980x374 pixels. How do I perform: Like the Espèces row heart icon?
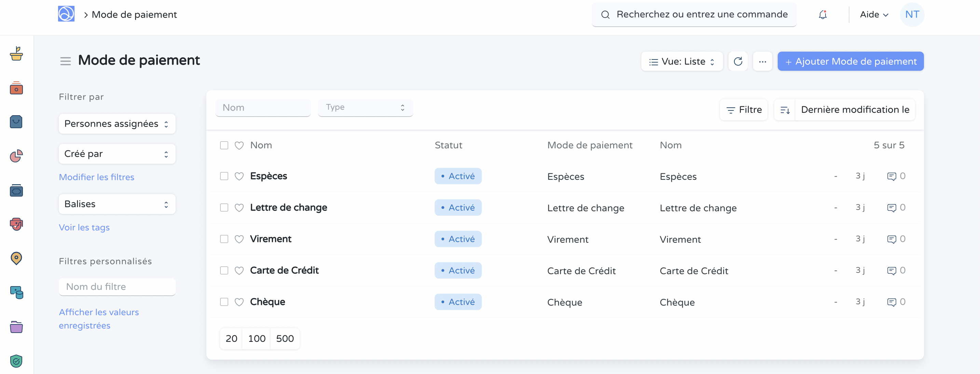click(x=239, y=176)
